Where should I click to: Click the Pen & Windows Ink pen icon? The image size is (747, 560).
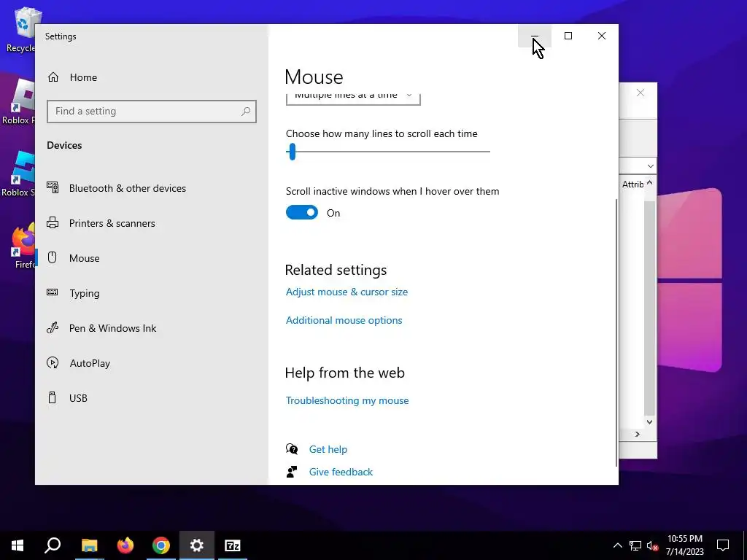coord(53,327)
